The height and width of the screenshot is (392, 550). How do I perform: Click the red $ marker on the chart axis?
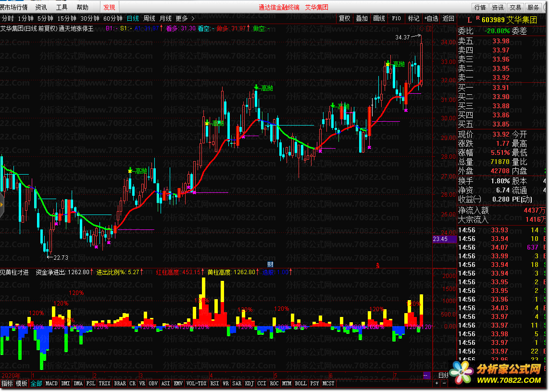(x=378, y=266)
